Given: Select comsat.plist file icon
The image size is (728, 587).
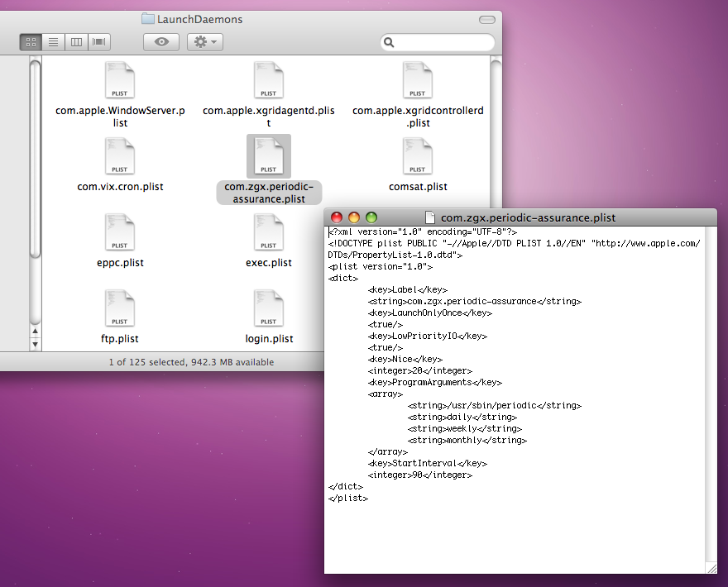Looking at the screenshot, I should 418,156.
